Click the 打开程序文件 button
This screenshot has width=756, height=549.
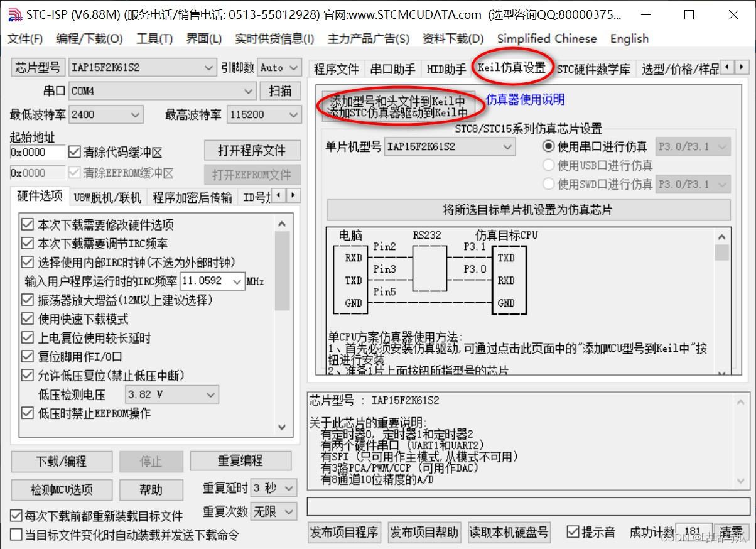tap(252, 151)
